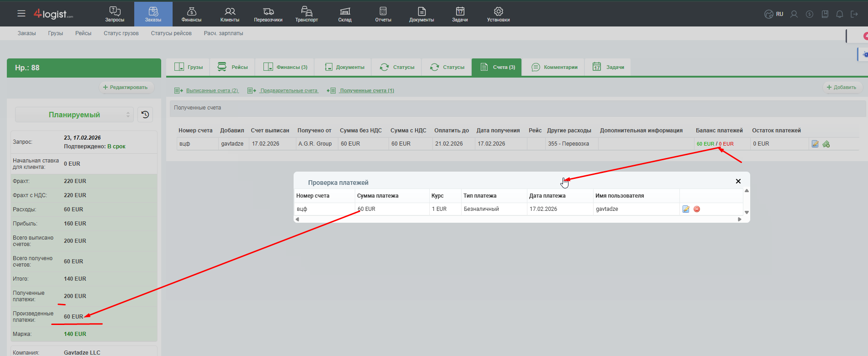Image resolution: width=868 pixels, height=356 pixels.
Task: Edit the payment in the Проверка платежей popup
Action: (686, 209)
